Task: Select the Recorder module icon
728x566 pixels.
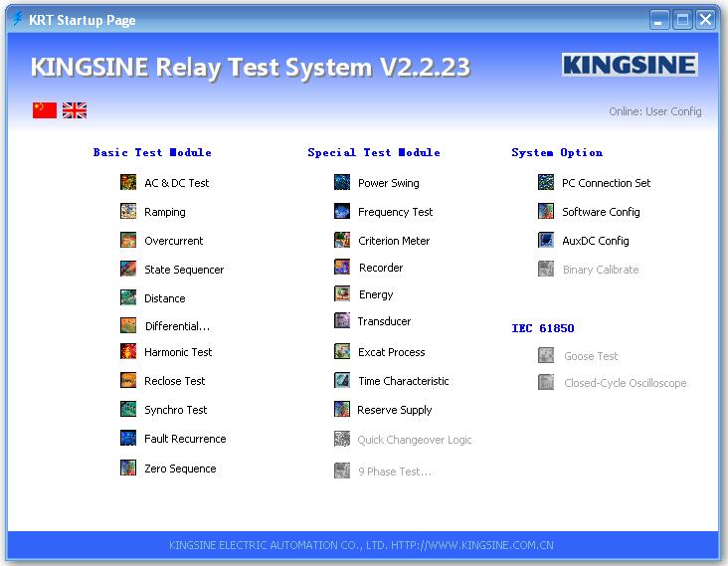Action: tap(342, 268)
